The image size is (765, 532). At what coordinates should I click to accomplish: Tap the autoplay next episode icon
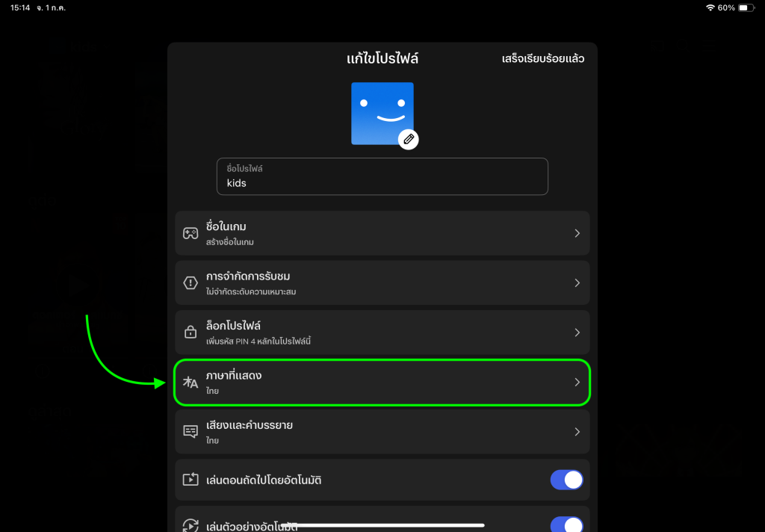click(x=191, y=479)
